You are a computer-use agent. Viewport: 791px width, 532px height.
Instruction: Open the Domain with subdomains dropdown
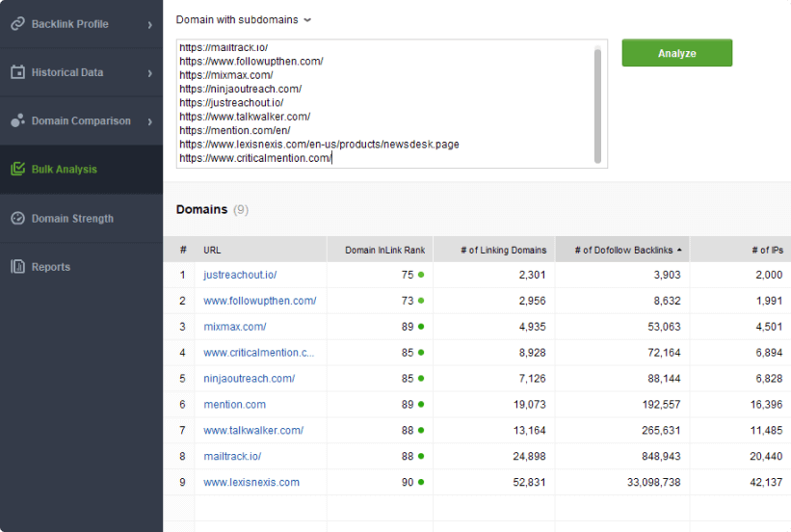244,19
